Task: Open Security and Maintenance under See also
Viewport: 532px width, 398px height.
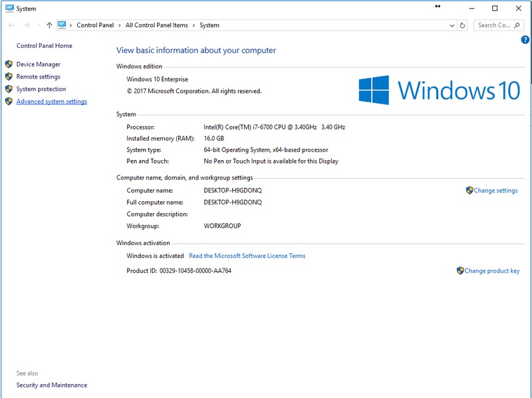Action: pos(51,385)
